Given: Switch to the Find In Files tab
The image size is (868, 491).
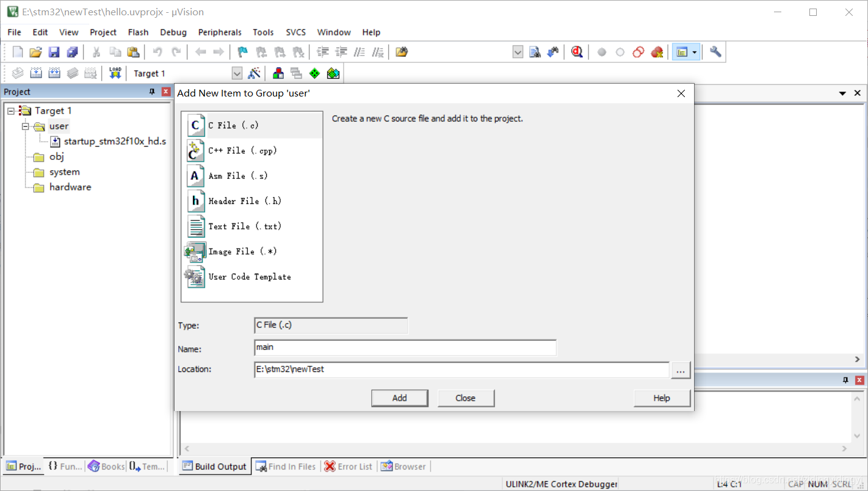Looking at the screenshot, I should pos(286,467).
